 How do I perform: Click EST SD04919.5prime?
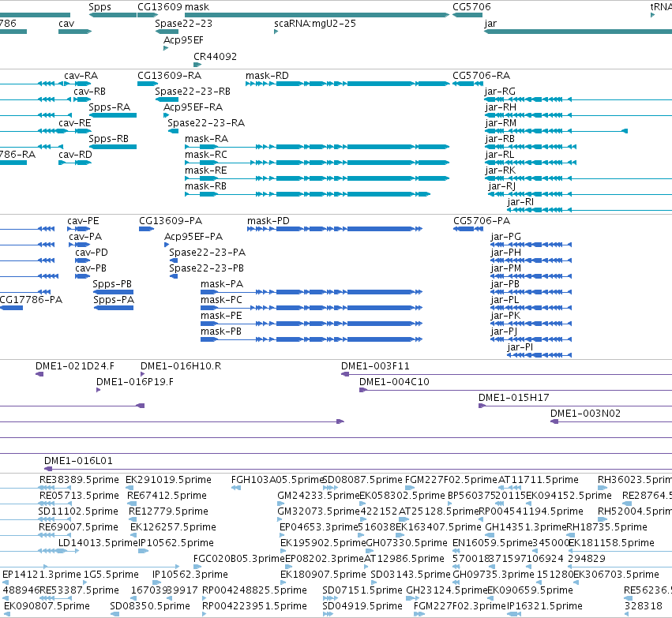point(328,614)
